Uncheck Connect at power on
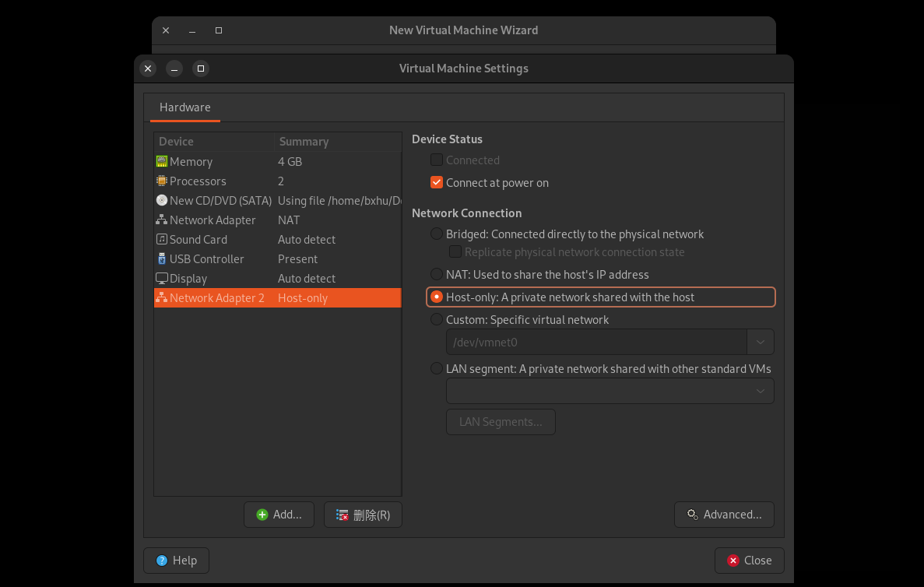924x587 pixels. tap(437, 183)
